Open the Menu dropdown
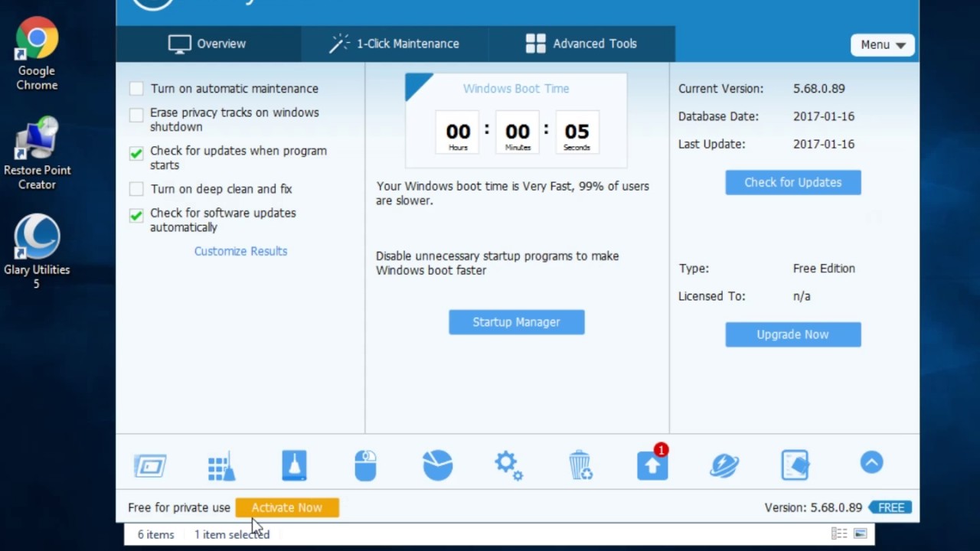 [x=882, y=44]
